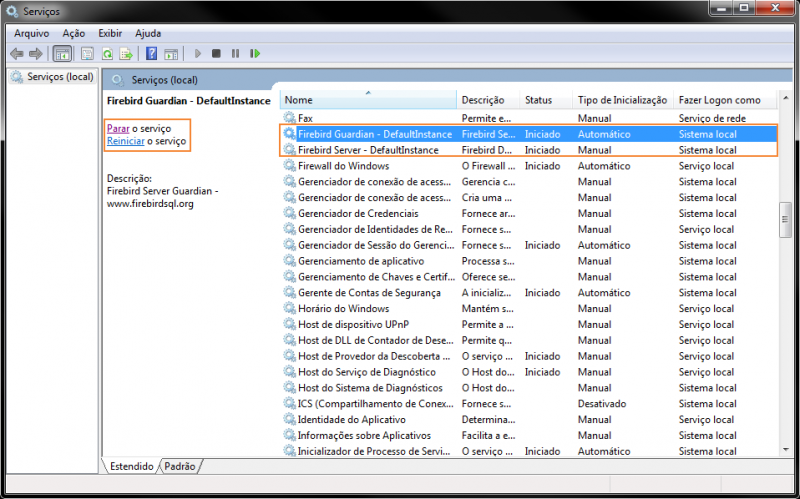
Task: Select Gerenciador de Sessão do Gerenci... service
Action: coord(529,245)
